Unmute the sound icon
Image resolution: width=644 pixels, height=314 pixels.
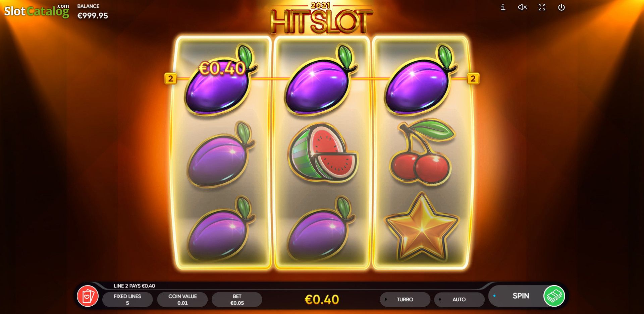pos(522,7)
